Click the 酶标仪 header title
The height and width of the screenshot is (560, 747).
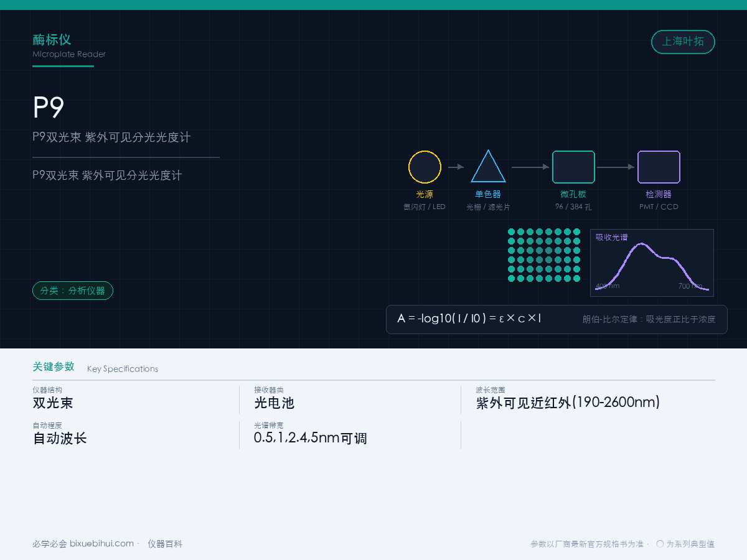coord(52,39)
